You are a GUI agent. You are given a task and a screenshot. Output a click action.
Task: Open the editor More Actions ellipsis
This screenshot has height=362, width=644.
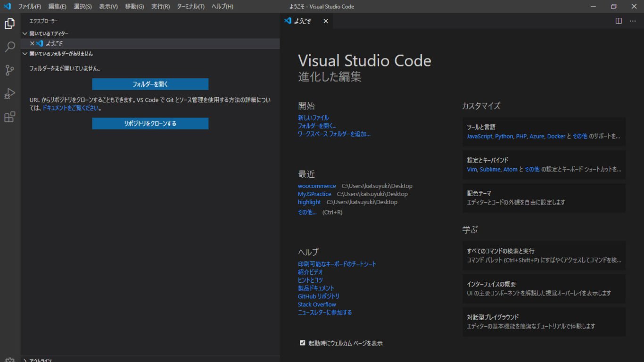tap(633, 21)
